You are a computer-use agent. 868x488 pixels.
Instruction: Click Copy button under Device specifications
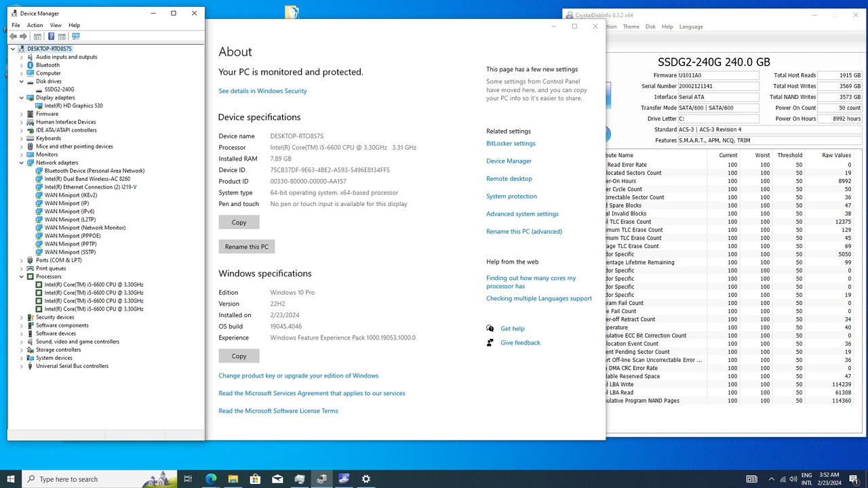(x=239, y=222)
